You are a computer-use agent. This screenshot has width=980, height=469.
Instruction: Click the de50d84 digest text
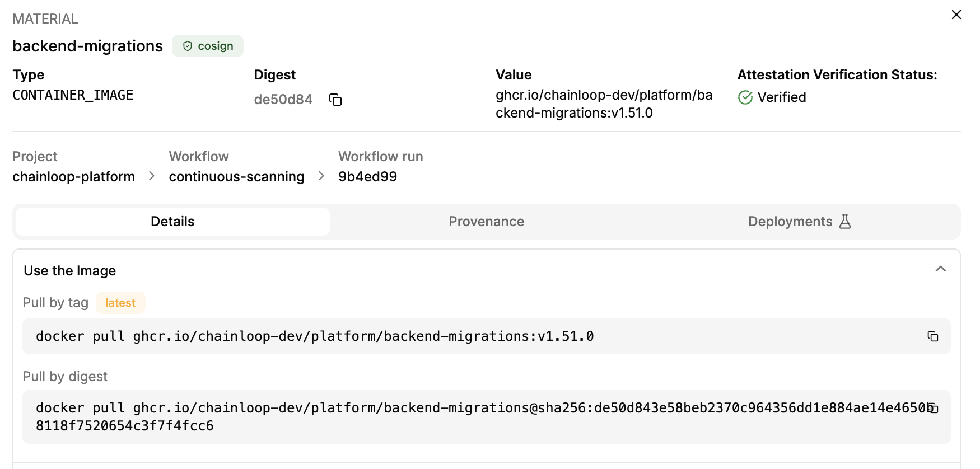pyautogui.click(x=283, y=100)
